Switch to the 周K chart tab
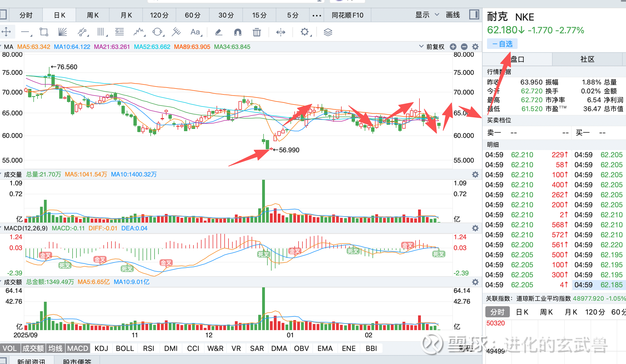 point(93,15)
